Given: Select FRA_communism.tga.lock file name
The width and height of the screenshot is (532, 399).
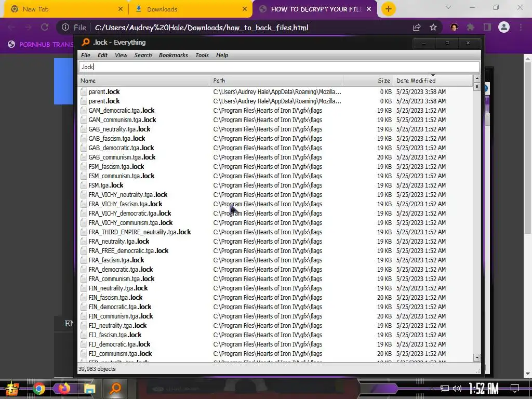Looking at the screenshot, I should [x=122, y=278].
